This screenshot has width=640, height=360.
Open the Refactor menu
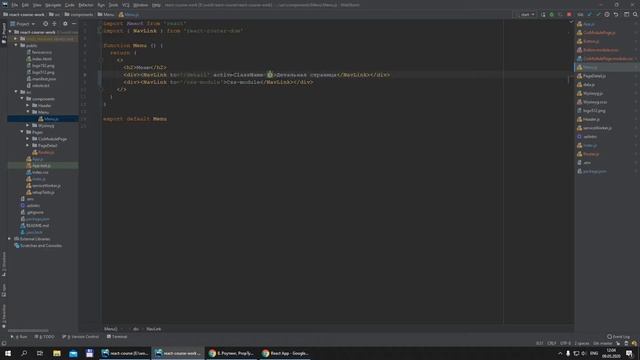click(x=86, y=5)
